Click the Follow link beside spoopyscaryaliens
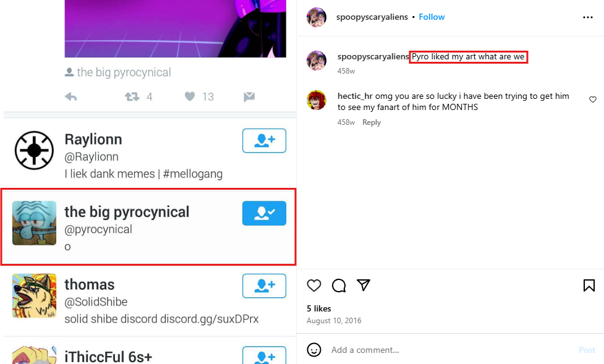Image resolution: width=604 pixels, height=364 pixels. (432, 17)
